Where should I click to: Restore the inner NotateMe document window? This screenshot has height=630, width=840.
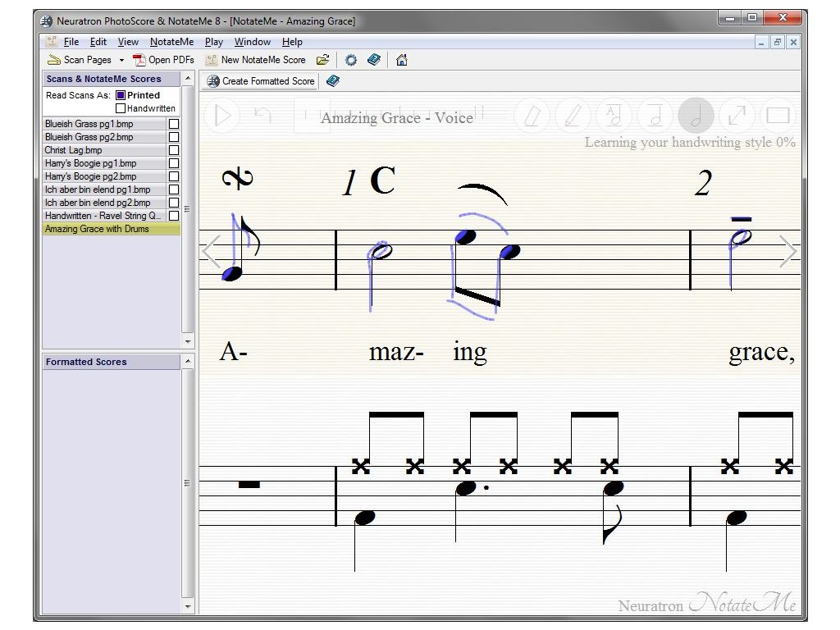coord(778,42)
